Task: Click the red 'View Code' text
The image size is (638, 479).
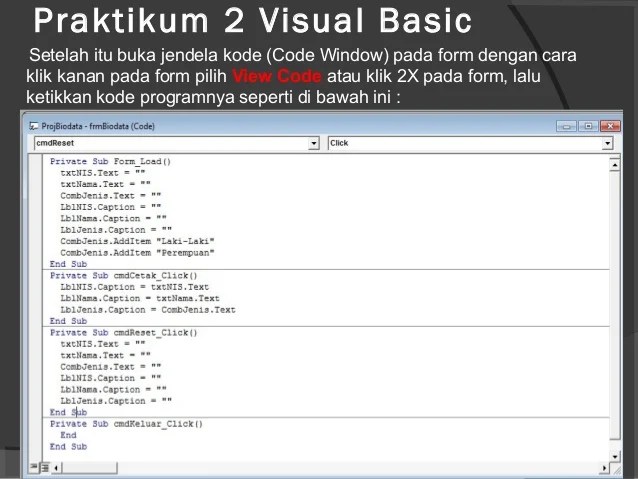Action: (277, 76)
